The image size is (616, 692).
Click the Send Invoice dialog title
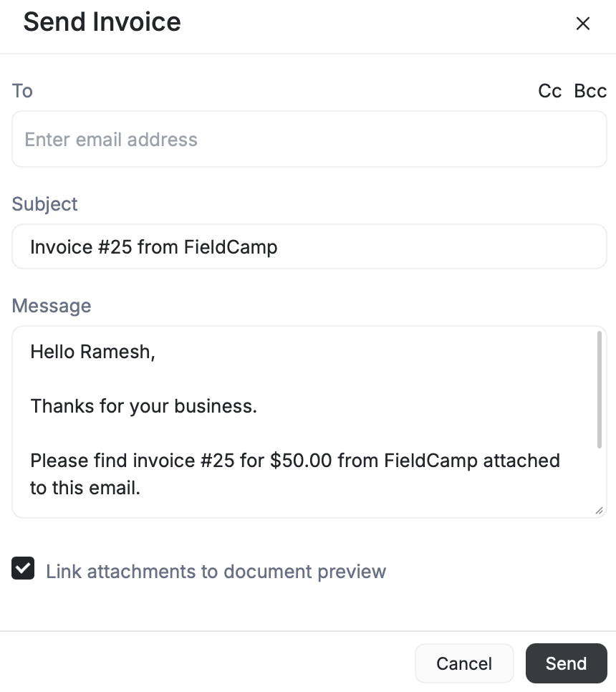[102, 22]
